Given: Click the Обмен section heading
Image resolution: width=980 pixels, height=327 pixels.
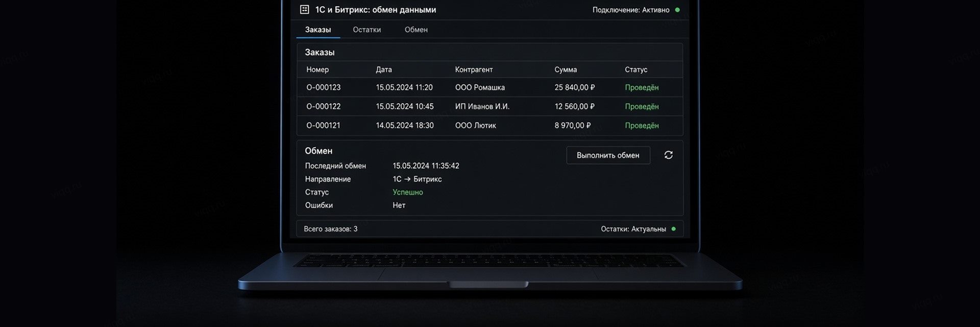Looking at the screenshot, I should [318, 151].
